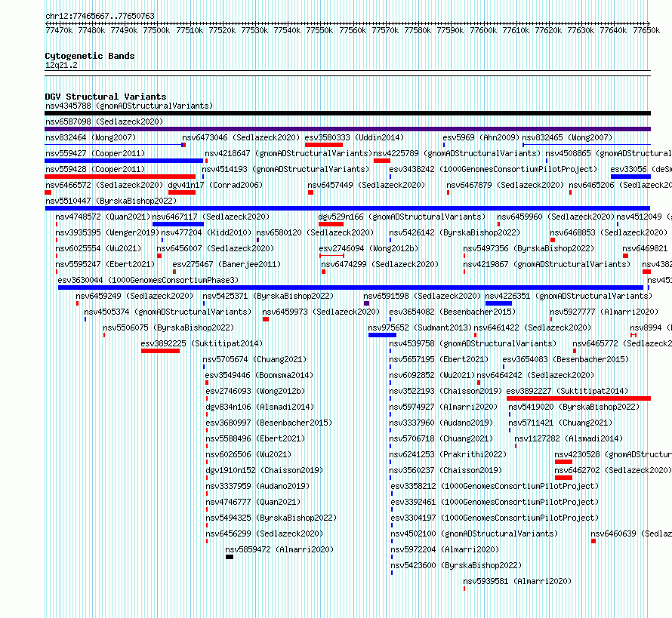Image resolution: width=672 pixels, height=618 pixels.
Task: Click the red esv3892225 Suktitipat2014 bar
Action: [160, 351]
